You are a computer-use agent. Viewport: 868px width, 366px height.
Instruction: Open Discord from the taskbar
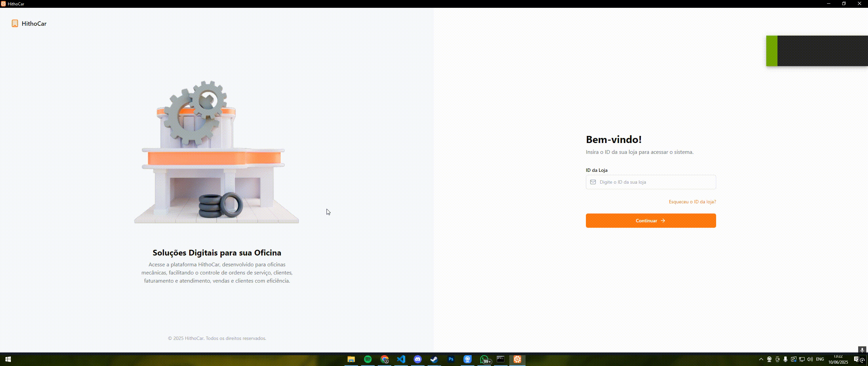click(417, 359)
